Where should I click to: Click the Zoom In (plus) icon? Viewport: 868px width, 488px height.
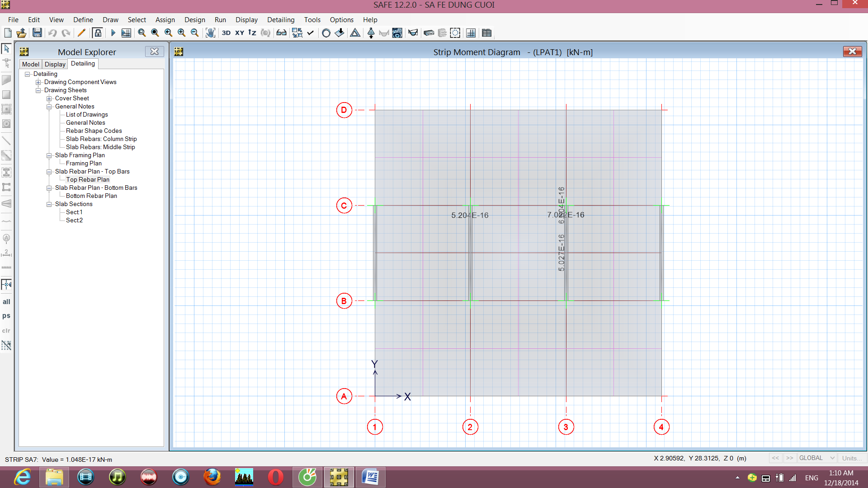tap(181, 33)
